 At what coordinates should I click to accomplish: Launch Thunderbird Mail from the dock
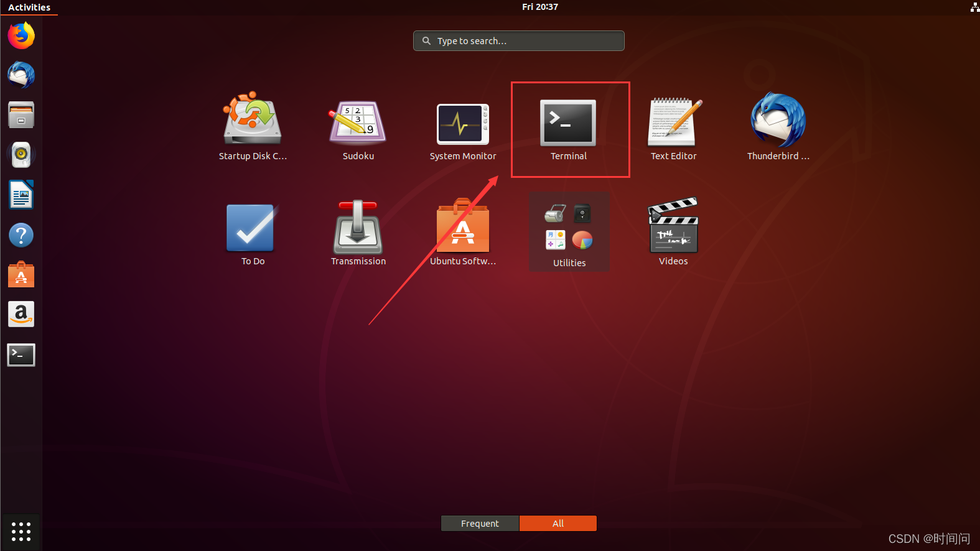point(21,75)
